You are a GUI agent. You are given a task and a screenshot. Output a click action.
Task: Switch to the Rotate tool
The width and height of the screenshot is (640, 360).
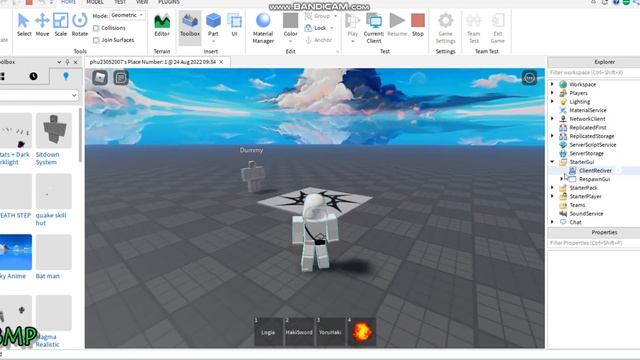[x=80, y=25]
